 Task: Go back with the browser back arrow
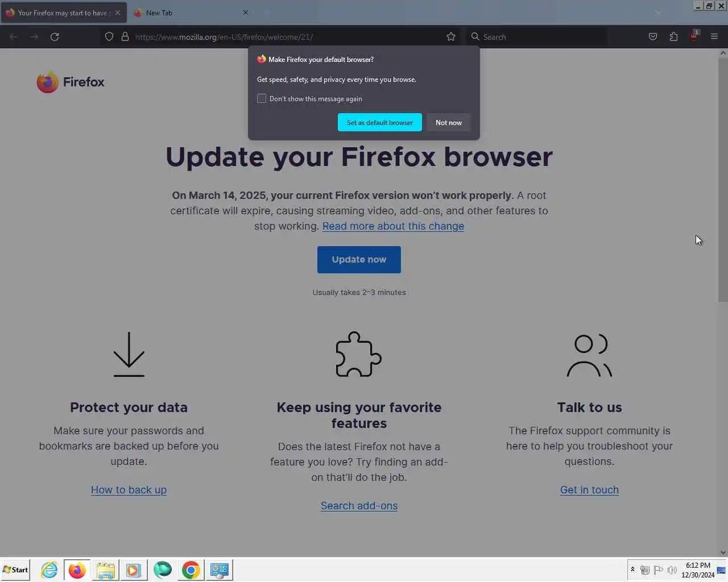tap(14, 37)
